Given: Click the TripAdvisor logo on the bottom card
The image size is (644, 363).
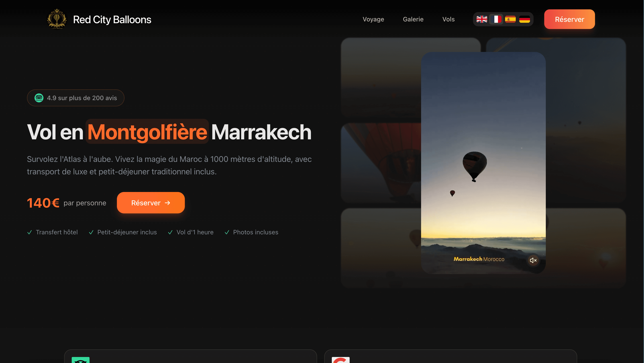Looking at the screenshot, I should [81, 360].
